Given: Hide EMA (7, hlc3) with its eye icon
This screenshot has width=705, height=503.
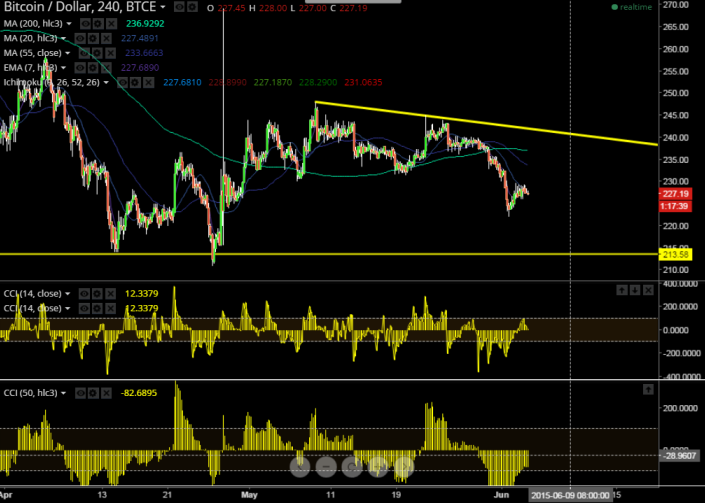Looking at the screenshot, I should coord(80,68).
